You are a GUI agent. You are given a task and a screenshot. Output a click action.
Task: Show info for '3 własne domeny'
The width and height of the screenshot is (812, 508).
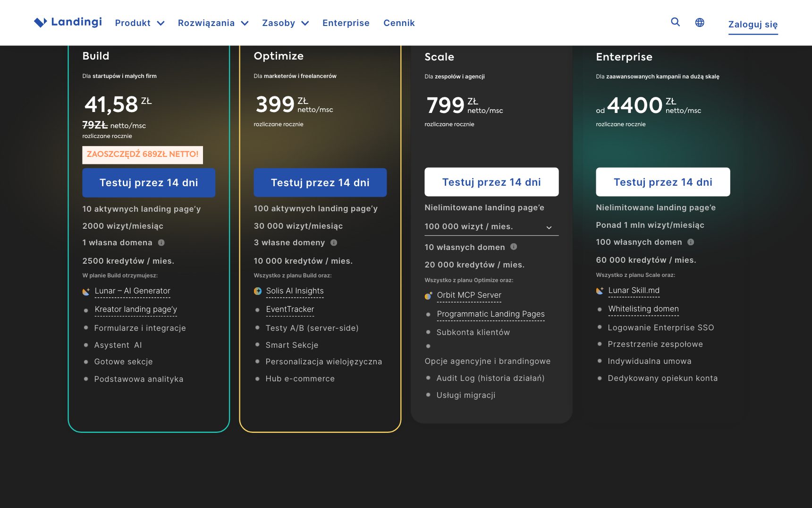334,242
